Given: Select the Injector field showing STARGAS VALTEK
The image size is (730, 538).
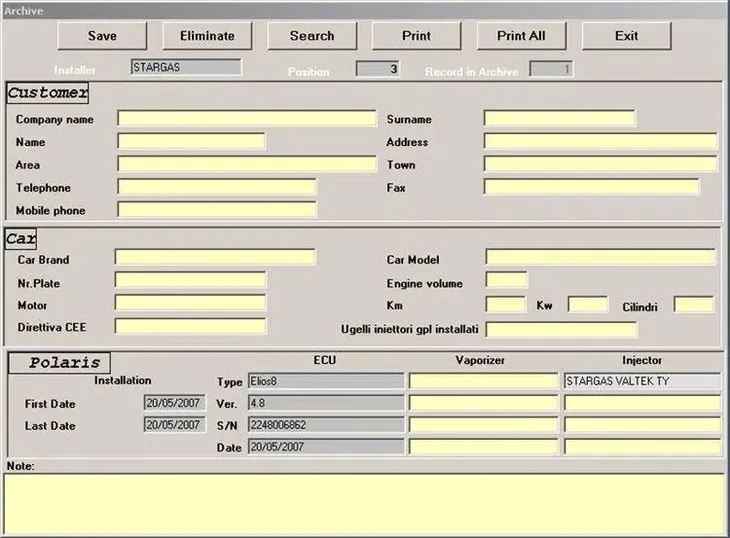Looking at the screenshot, I should [x=642, y=381].
